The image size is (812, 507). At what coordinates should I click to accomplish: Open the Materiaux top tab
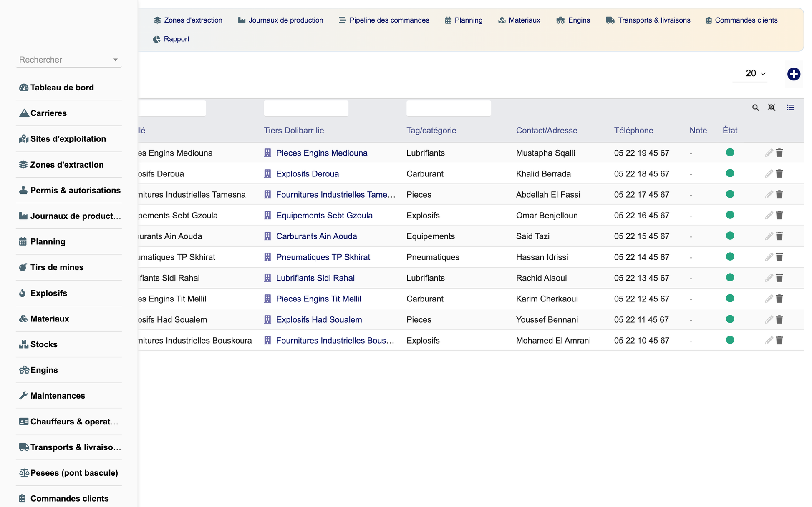coord(519,20)
